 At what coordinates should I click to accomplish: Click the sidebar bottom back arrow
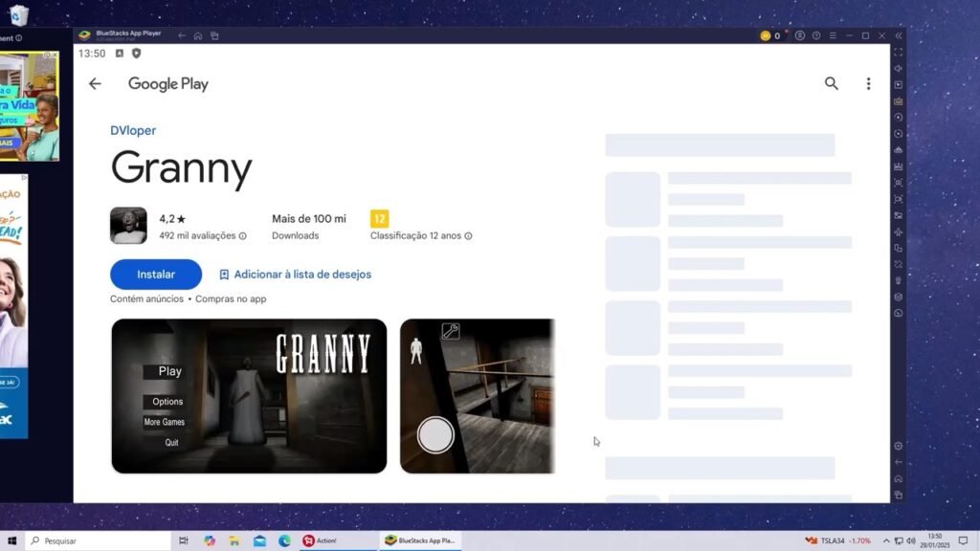point(898,462)
